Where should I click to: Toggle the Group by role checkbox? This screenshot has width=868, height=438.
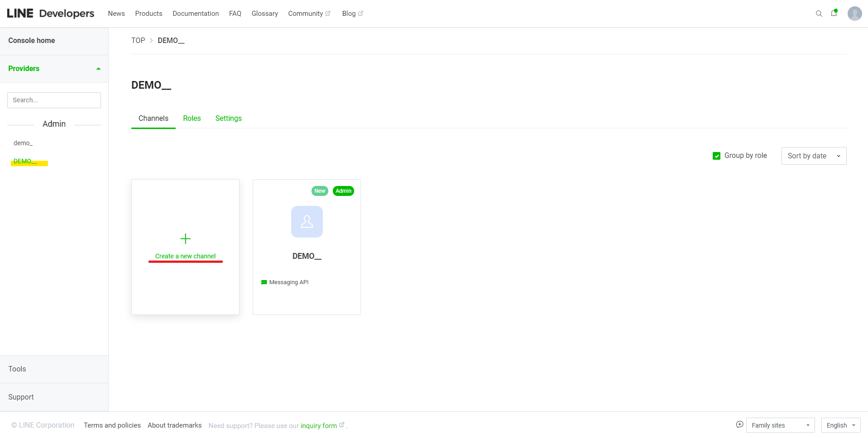716,156
